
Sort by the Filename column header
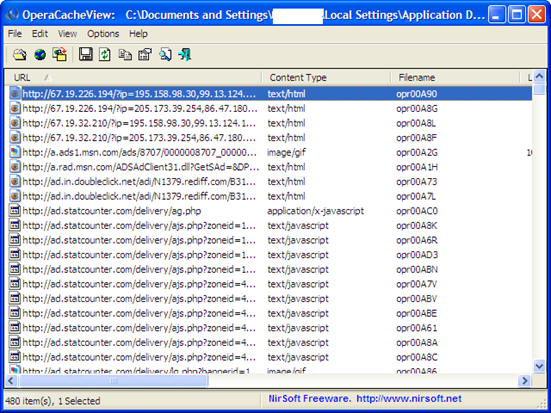click(x=455, y=77)
